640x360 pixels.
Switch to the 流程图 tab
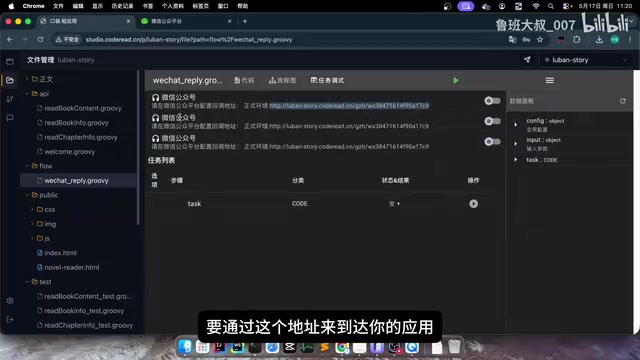282,81
